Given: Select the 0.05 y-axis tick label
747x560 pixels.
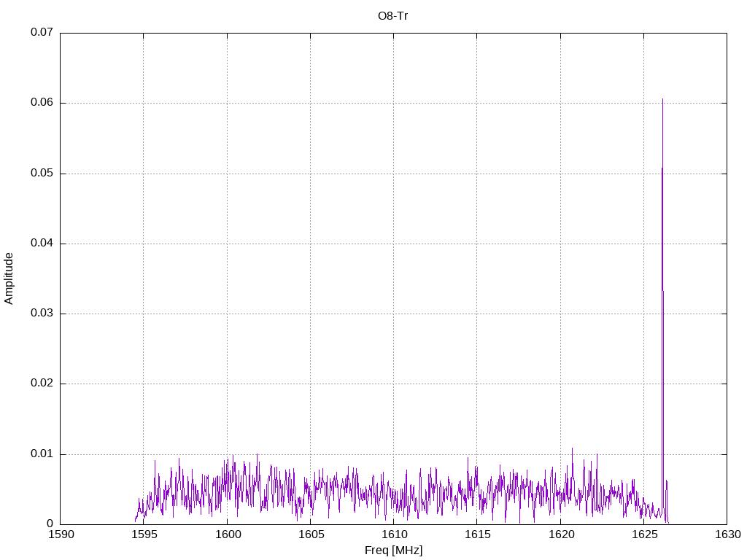Looking at the screenshot, I should (x=42, y=174).
